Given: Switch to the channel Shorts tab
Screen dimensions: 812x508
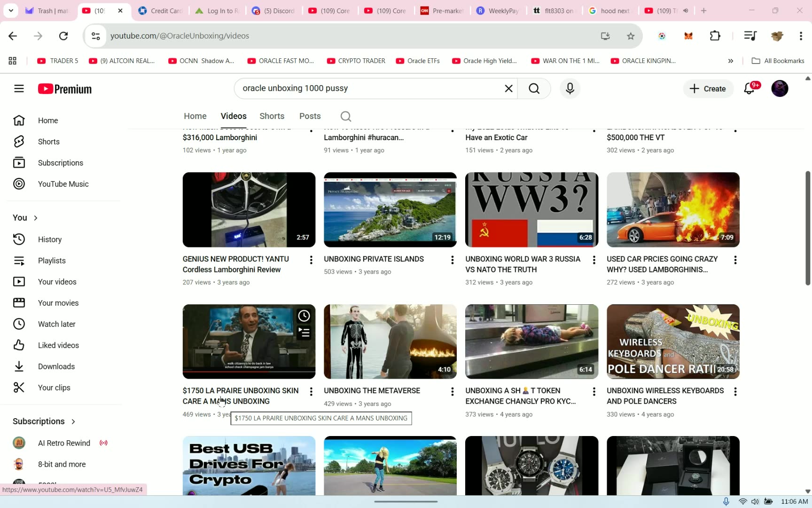Looking at the screenshot, I should 272,116.
